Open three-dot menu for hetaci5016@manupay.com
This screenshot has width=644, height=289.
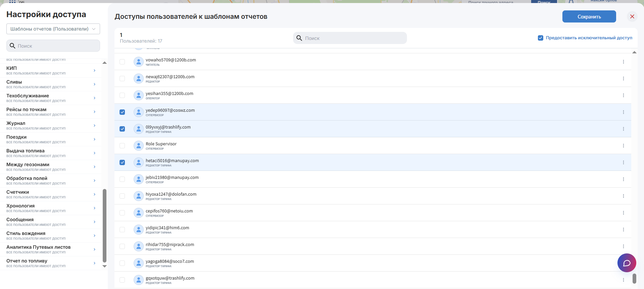coord(624,162)
